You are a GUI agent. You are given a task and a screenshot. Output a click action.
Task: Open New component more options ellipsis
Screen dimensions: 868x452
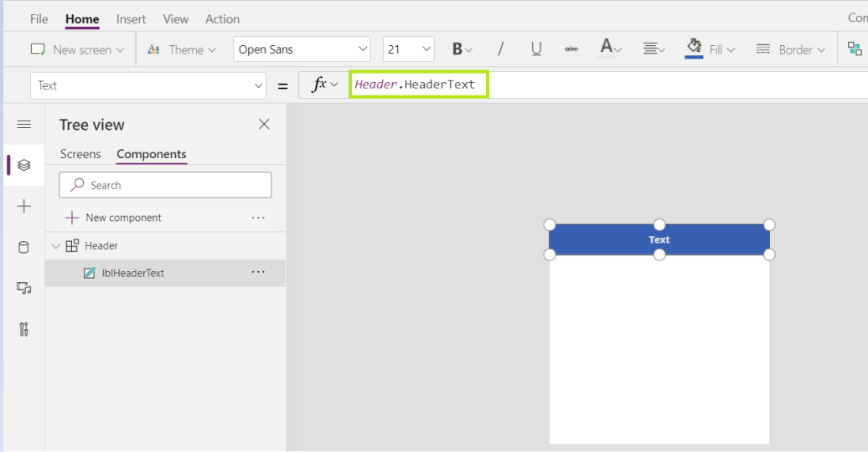pyautogui.click(x=258, y=218)
